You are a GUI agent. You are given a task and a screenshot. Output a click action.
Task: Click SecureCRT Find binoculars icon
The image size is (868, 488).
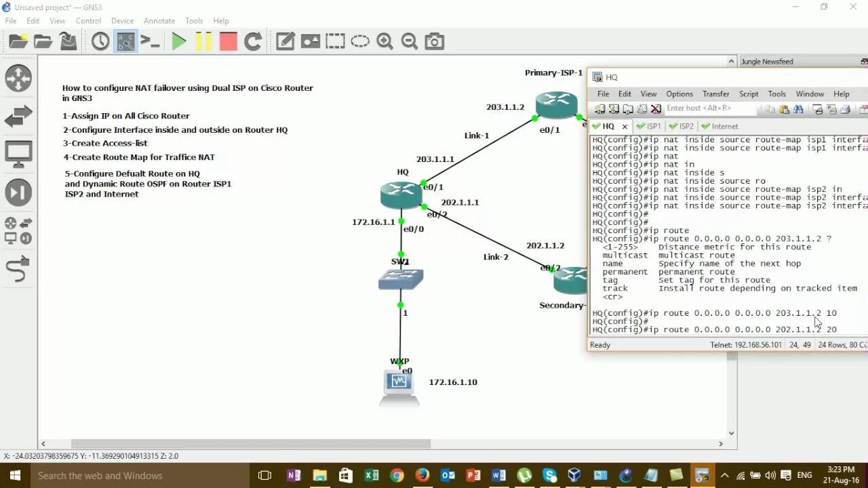click(798, 109)
